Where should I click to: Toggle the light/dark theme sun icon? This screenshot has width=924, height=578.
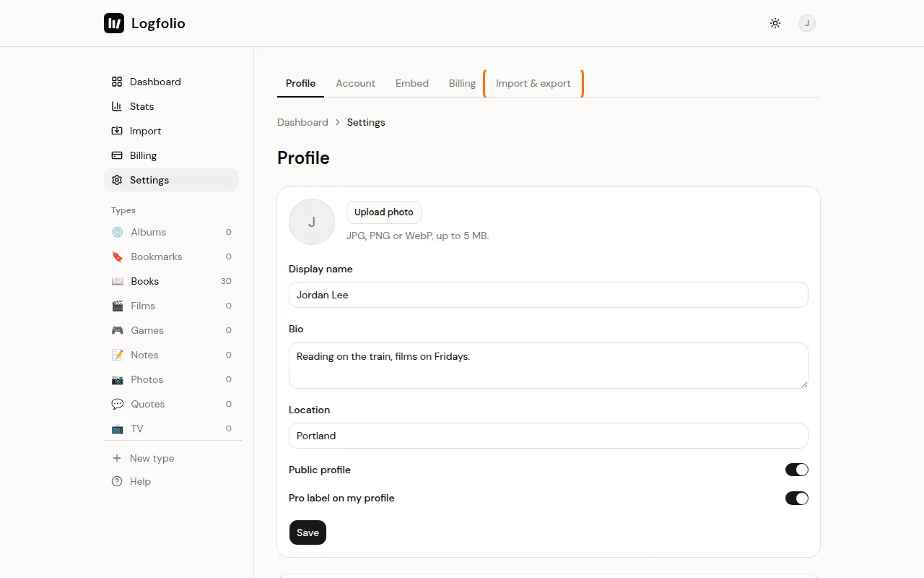775,23
